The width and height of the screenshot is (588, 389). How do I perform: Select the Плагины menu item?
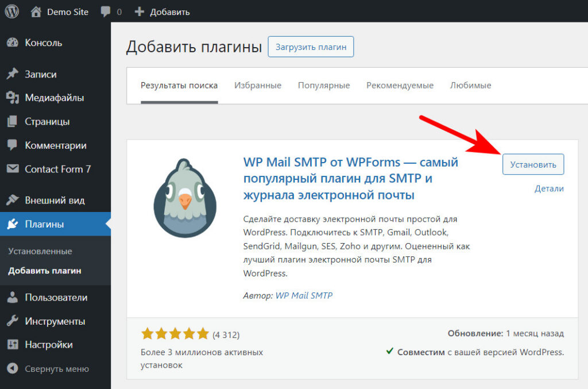pyautogui.click(x=56, y=224)
